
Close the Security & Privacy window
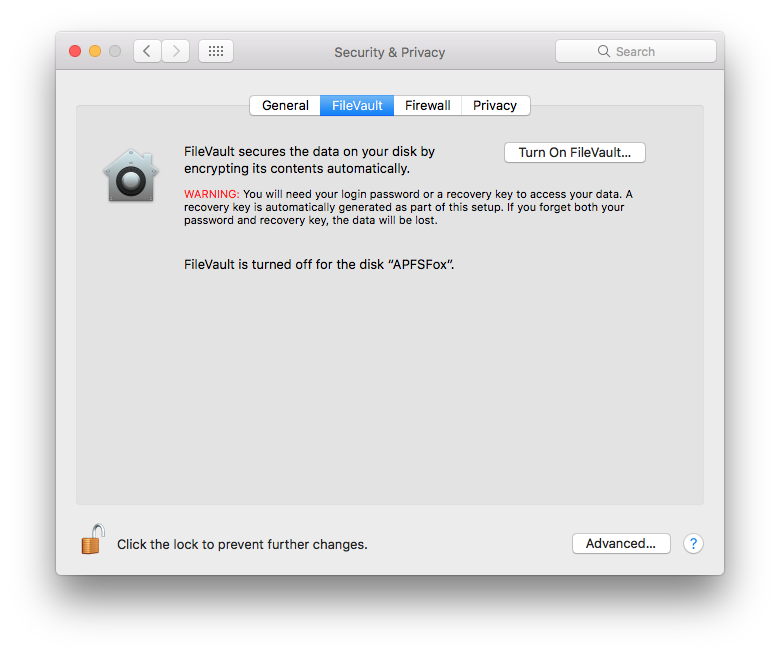click(75, 51)
